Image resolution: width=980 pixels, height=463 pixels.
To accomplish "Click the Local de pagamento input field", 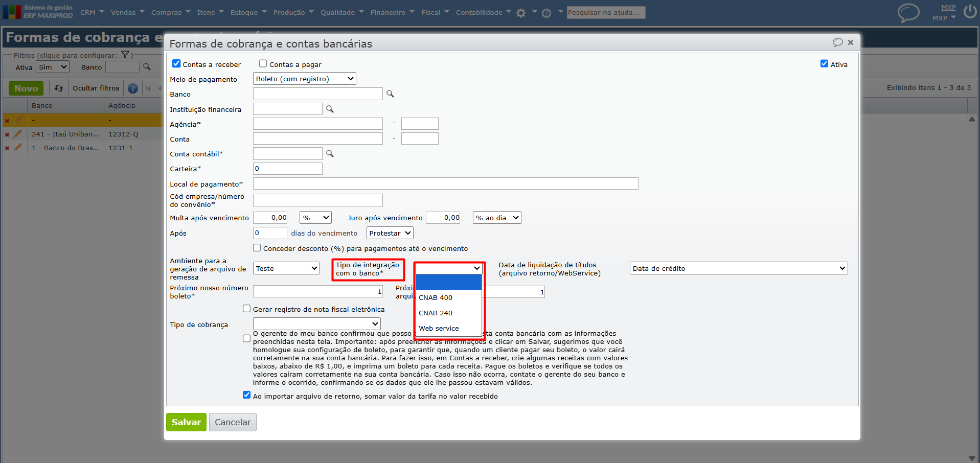I will point(445,183).
